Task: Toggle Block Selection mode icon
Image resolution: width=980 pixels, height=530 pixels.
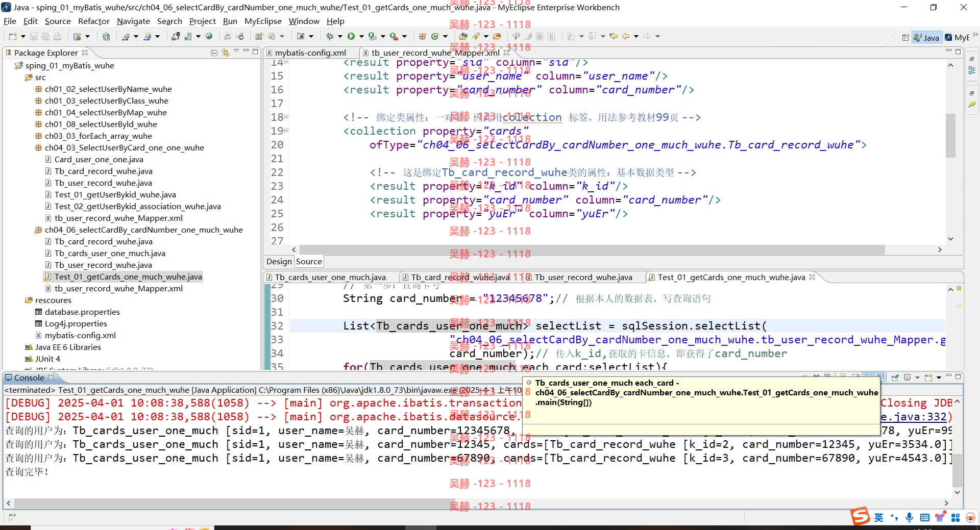Action: pos(540,37)
